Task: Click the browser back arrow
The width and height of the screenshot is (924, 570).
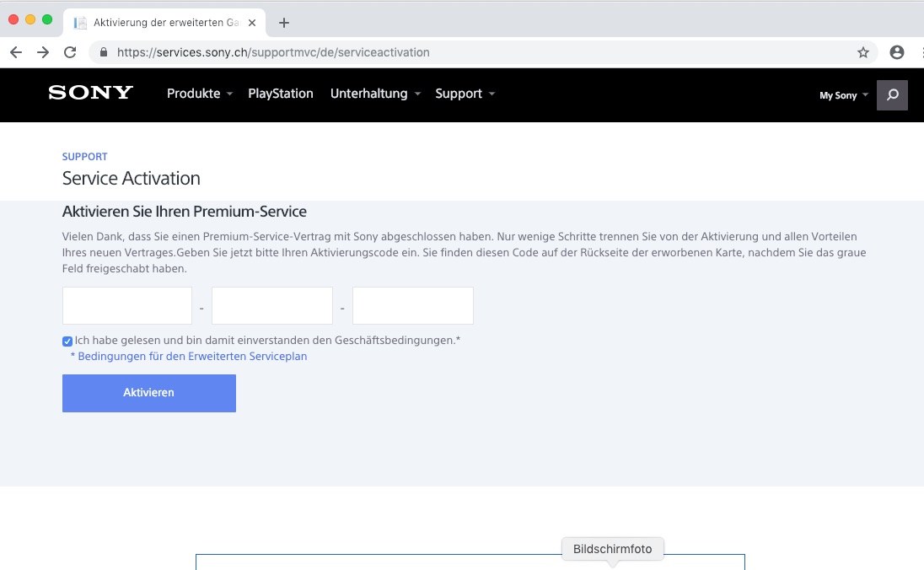Action: point(16,52)
